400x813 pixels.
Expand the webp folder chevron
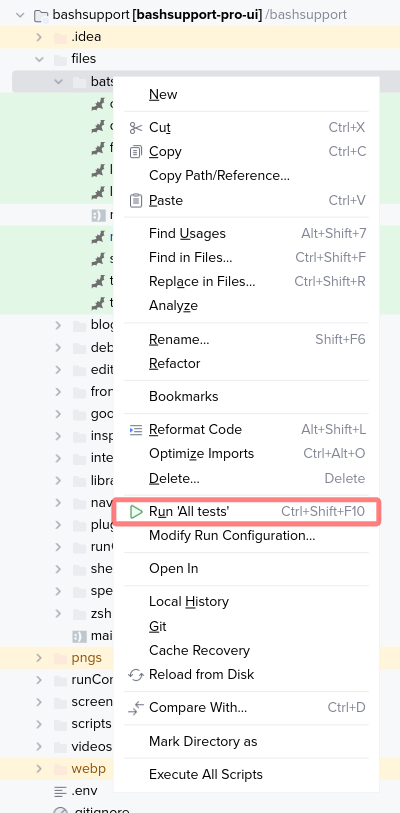[39, 768]
